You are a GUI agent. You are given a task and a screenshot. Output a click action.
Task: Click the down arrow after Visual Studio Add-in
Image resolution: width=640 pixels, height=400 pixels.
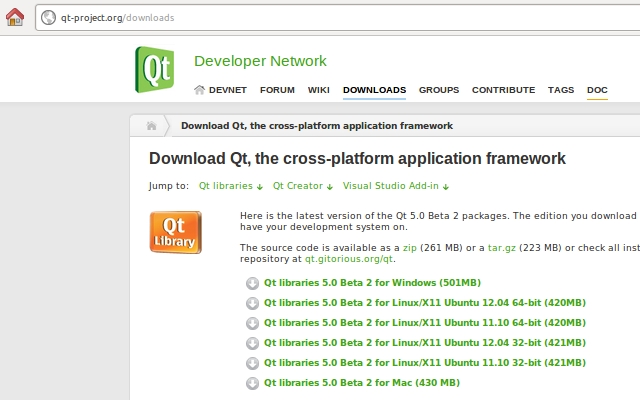(x=446, y=187)
